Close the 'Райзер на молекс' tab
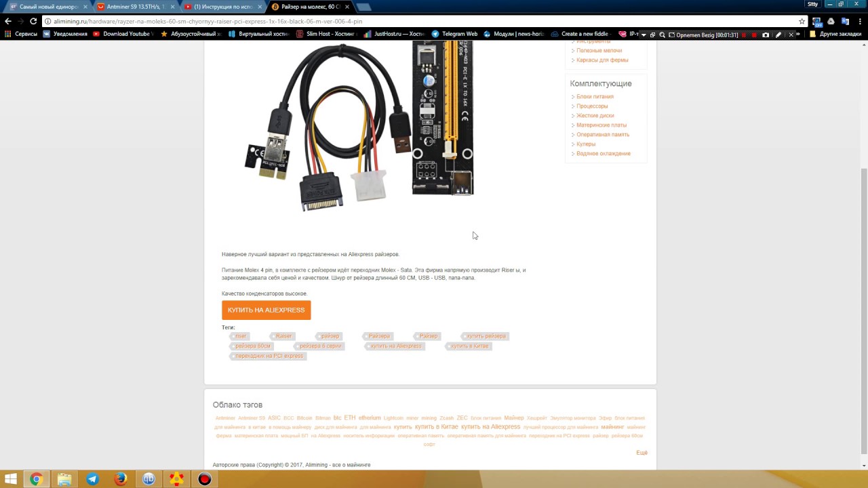The height and width of the screenshot is (488, 868). 347,7
